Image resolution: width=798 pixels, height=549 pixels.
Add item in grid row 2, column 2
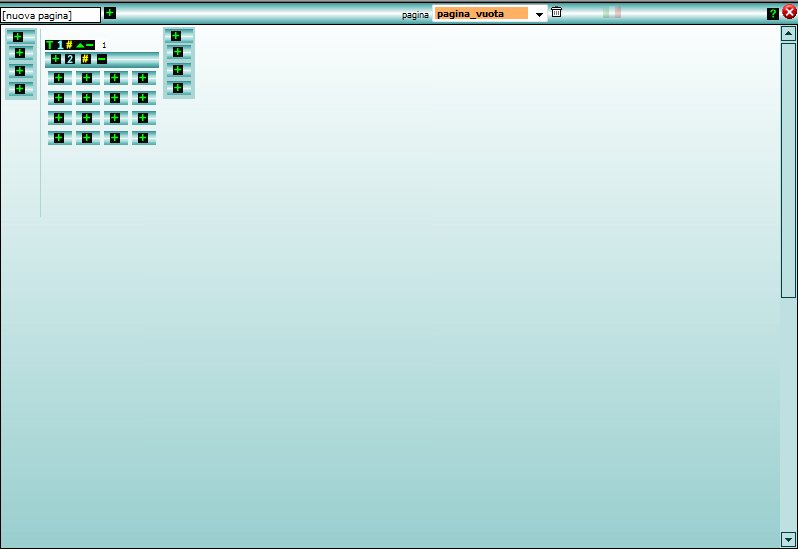(87, 98)
